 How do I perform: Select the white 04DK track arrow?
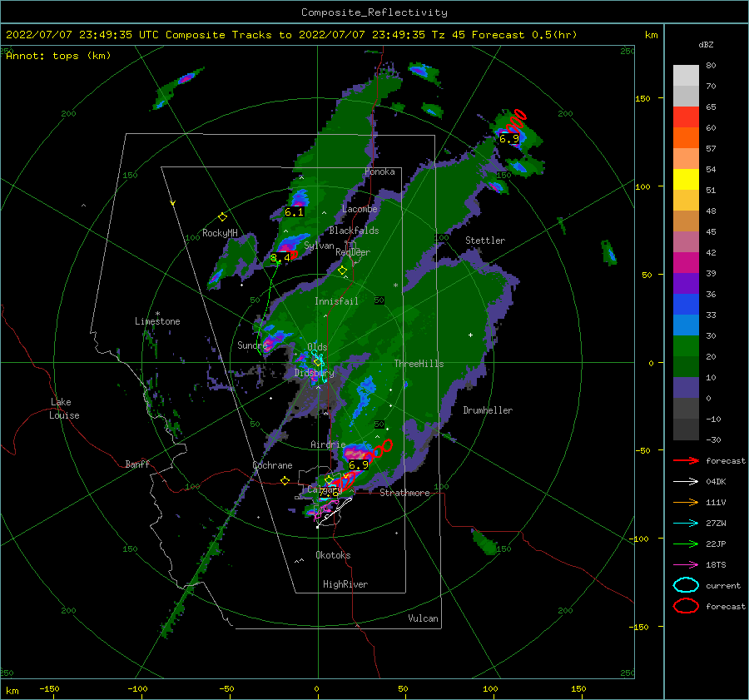point(686,482)
